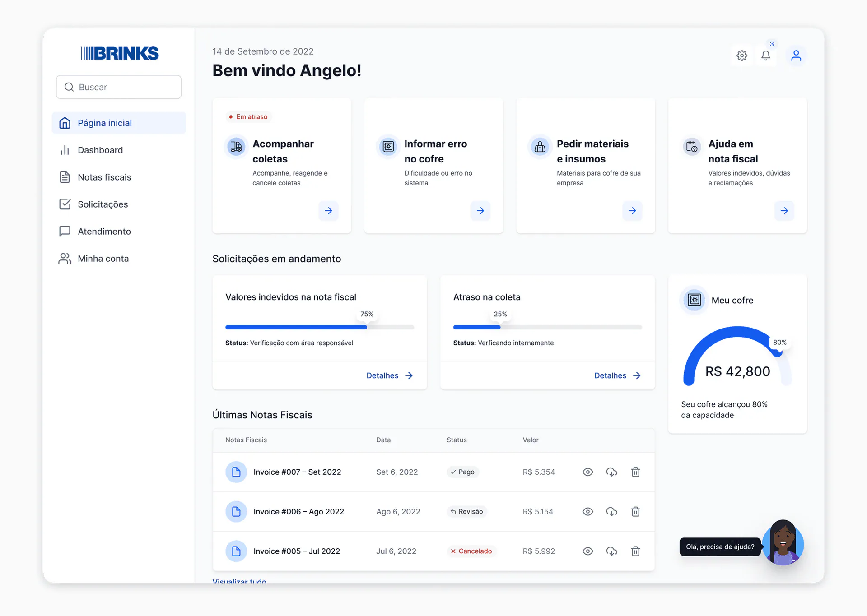The height and width of the screenshot is (616, 867).
Task: Click the 75% progress bar
Action: click(320, 327)
